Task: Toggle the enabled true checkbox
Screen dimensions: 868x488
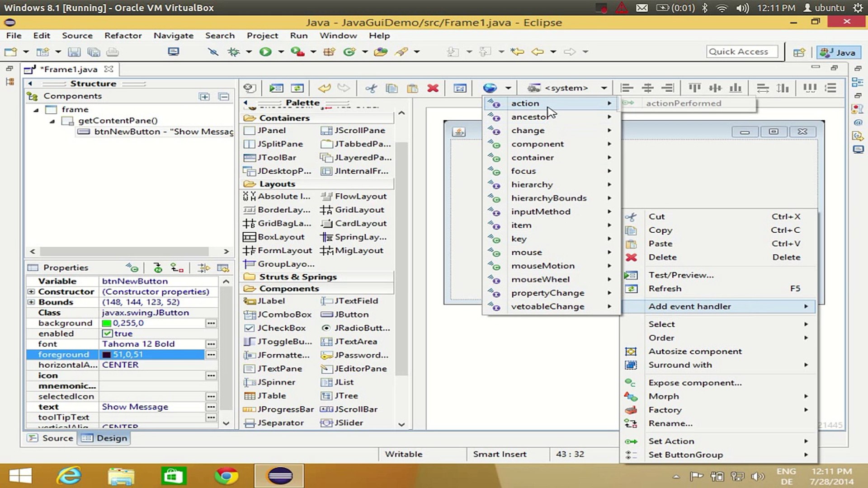Action: (107, 334)
